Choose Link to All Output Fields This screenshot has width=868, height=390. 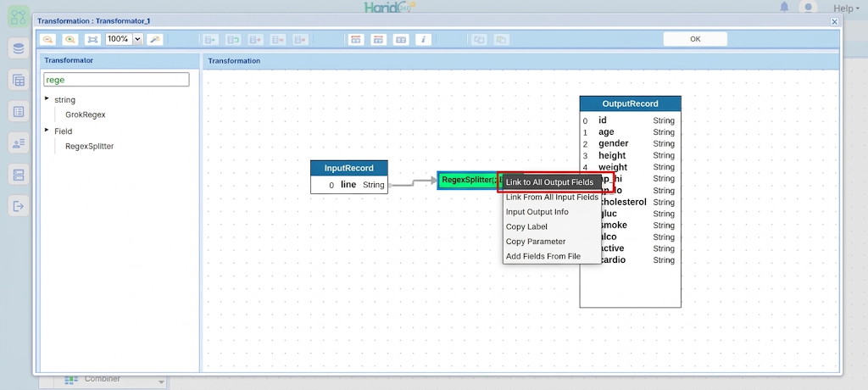[x=552, y=182]
